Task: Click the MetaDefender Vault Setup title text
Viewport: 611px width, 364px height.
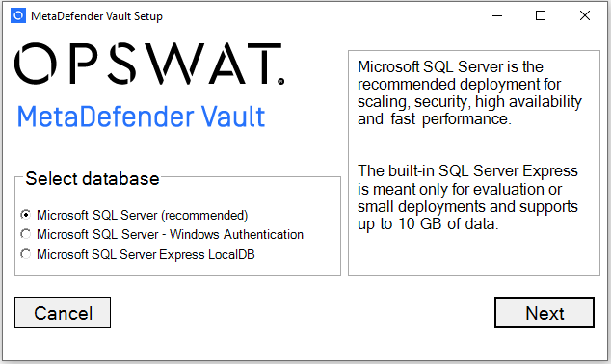Action: click(x=96, y=16)
